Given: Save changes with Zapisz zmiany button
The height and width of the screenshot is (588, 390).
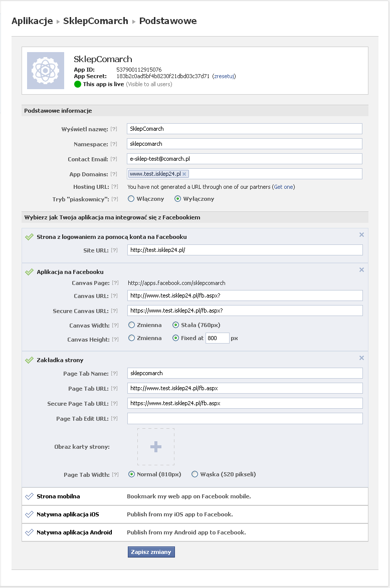Looking at the screenshot, I should (x=151, y=552).
